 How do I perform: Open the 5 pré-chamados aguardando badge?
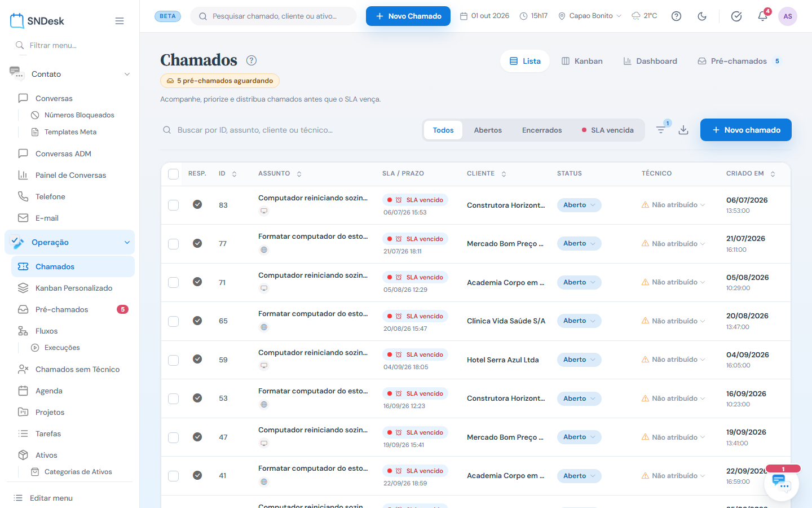click(220, 81)
